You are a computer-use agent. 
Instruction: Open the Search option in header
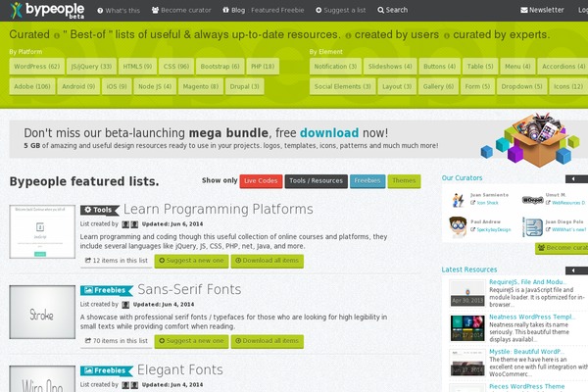point(393,10)
